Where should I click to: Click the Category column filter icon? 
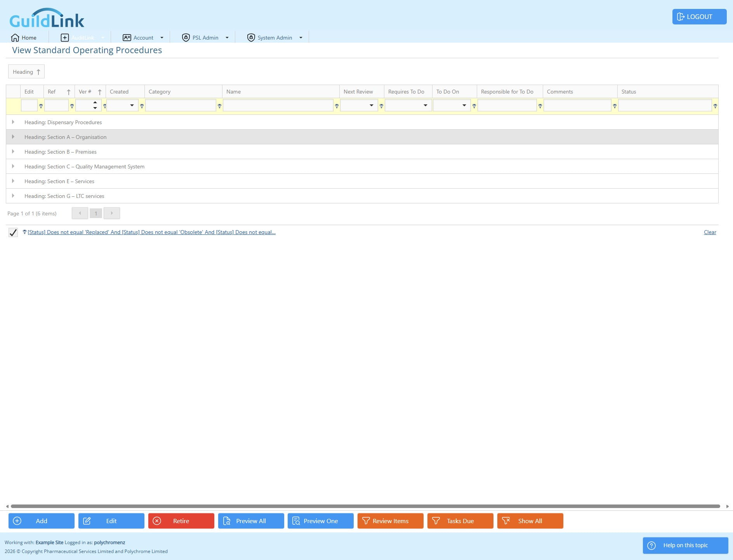[219, 106]
